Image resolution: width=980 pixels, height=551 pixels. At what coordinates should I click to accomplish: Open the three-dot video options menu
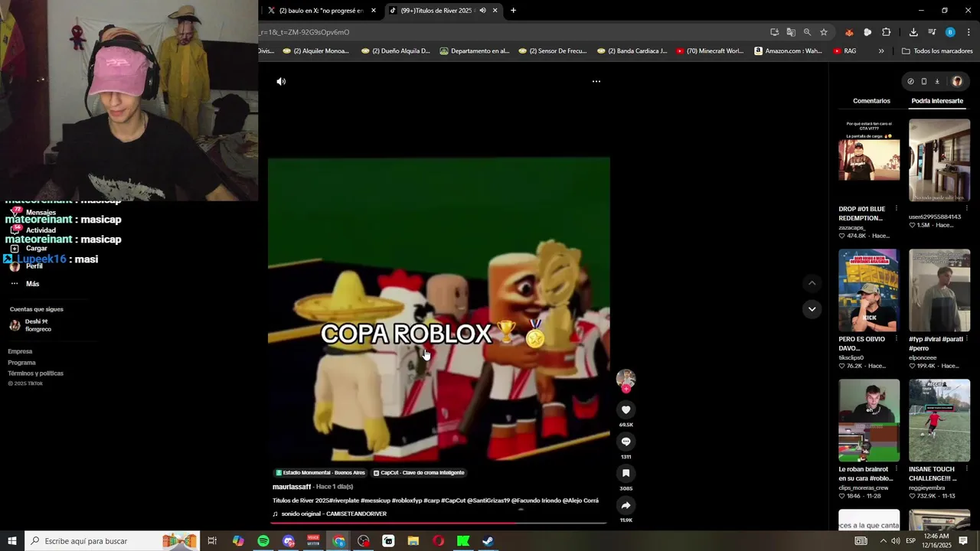[596, 81]
